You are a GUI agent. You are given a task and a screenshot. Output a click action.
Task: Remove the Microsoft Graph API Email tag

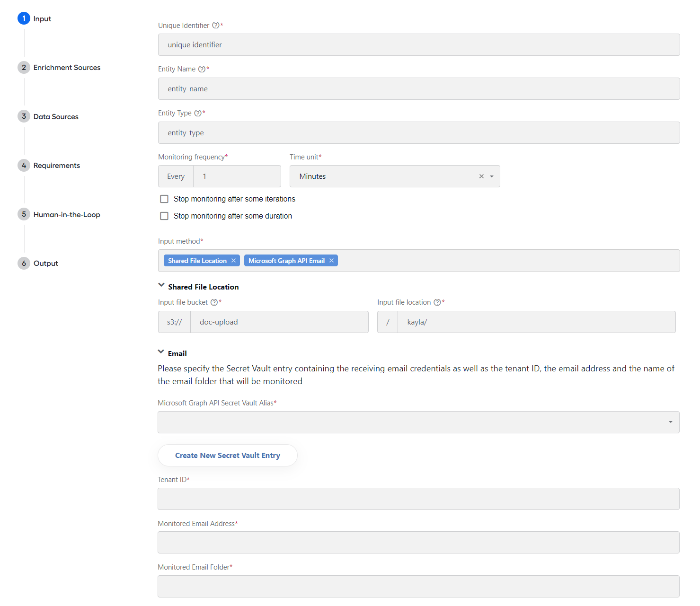[331, 261]
